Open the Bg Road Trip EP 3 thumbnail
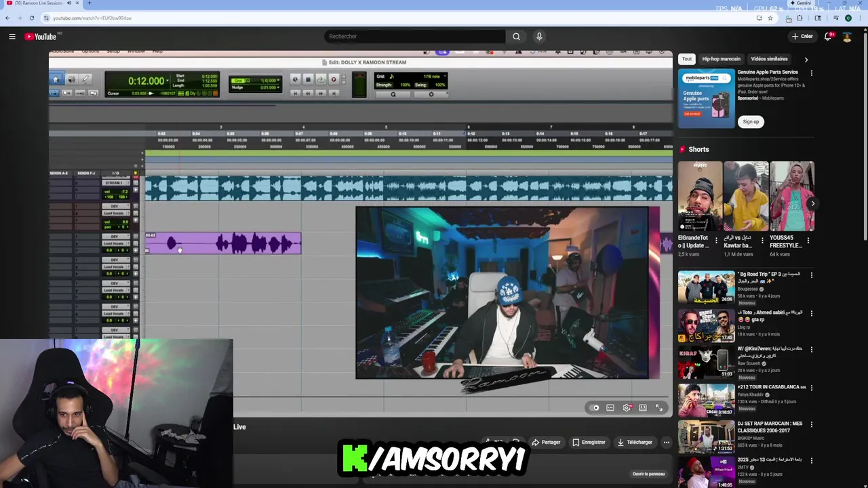Screen dimensions: 868x488 click(x=706, y=287)
